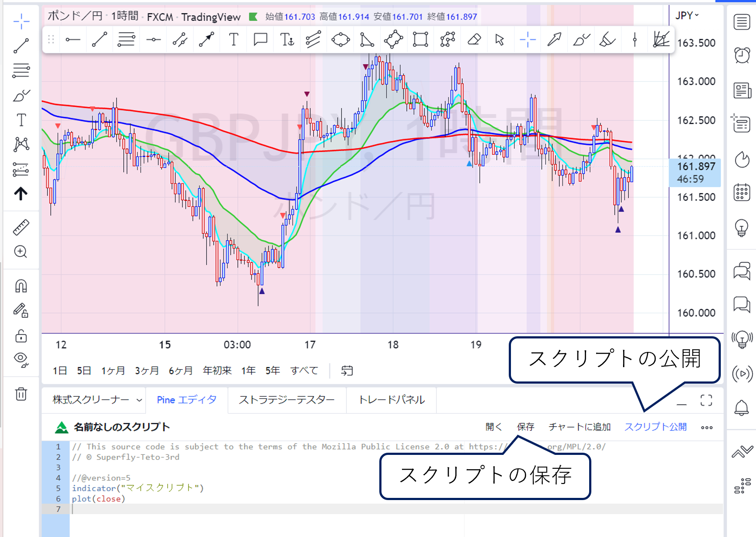Screen dimensions: 756x537
Task: Open the alerts clock icon
Action: [x=742, y=55]
